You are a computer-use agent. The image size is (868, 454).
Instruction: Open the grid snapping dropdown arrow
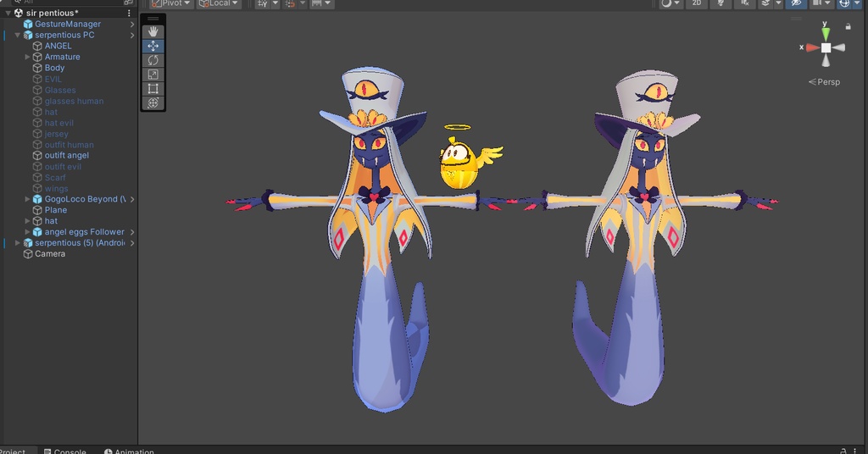point(275,3)
